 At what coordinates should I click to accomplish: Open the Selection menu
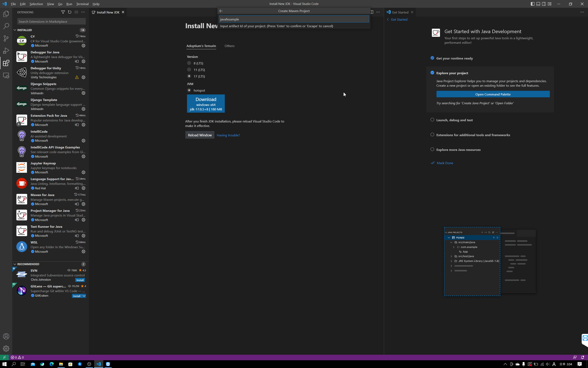click(36, 4)
